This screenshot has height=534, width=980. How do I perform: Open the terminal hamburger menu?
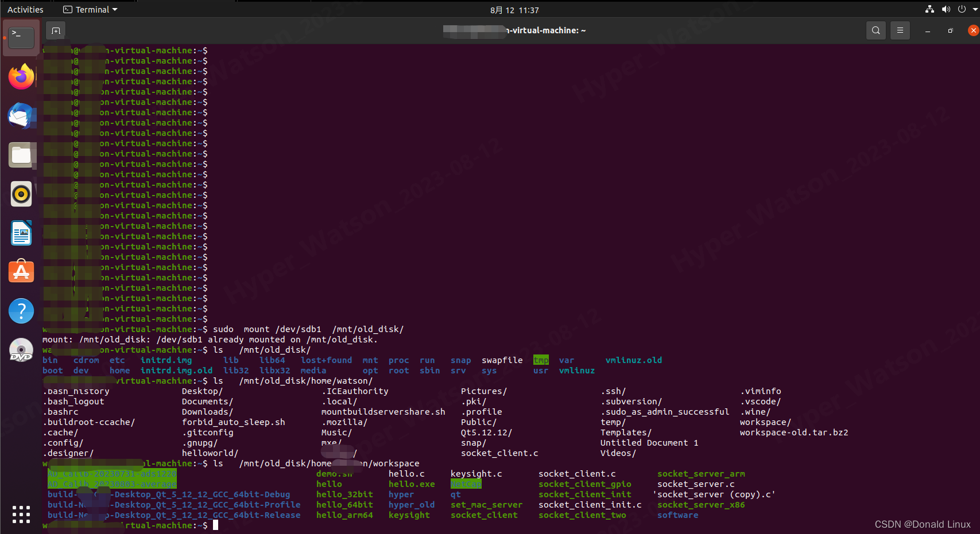click(900, 30)
